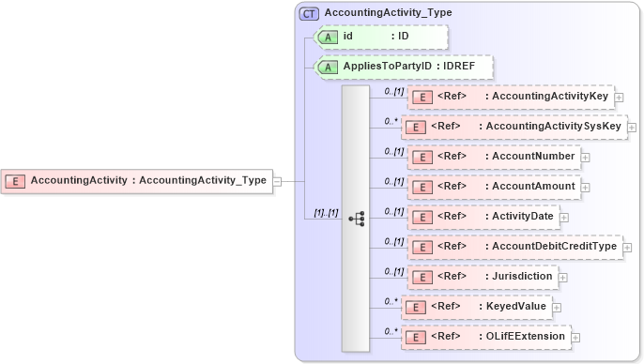
Task: Expand the OLifEExtension reference
Action: point(575,338)
